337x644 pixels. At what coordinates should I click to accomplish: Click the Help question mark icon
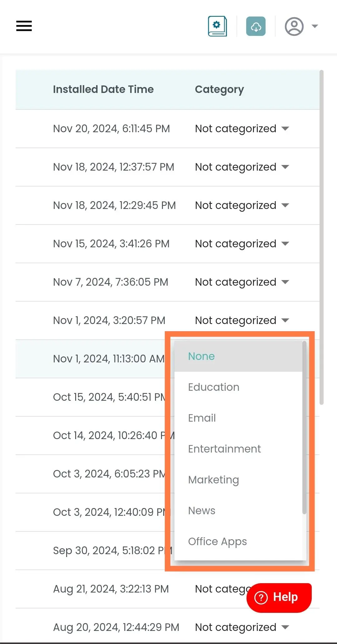261,598
